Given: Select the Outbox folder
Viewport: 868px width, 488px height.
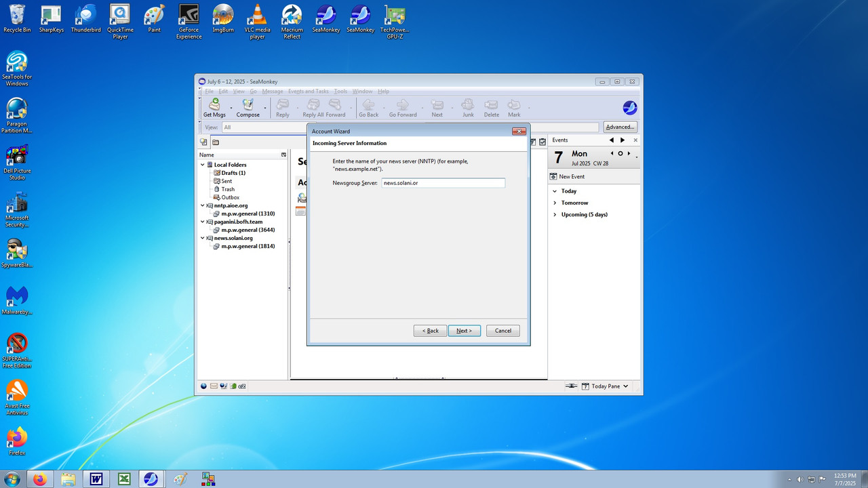Looking at the screenshot, I should (x=231, y=197).
